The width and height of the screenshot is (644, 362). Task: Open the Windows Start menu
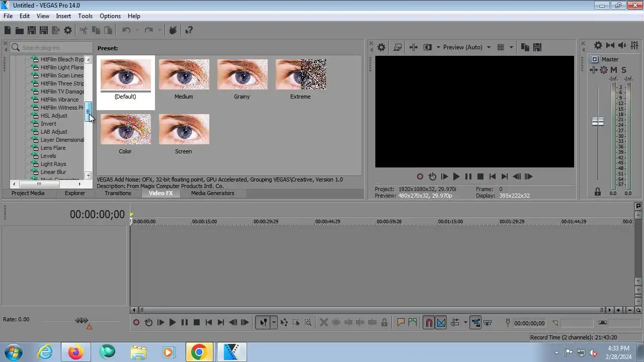(13, 352)
